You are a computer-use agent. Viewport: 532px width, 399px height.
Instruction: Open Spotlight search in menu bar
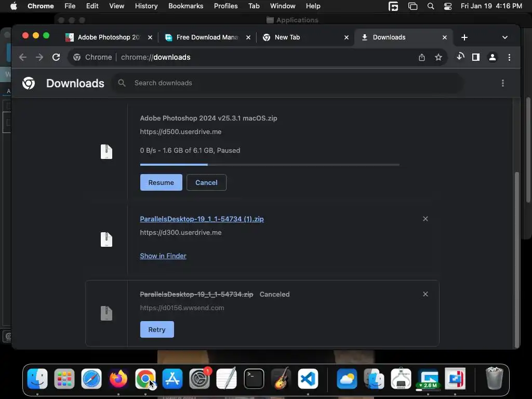[x=431, y=6]
